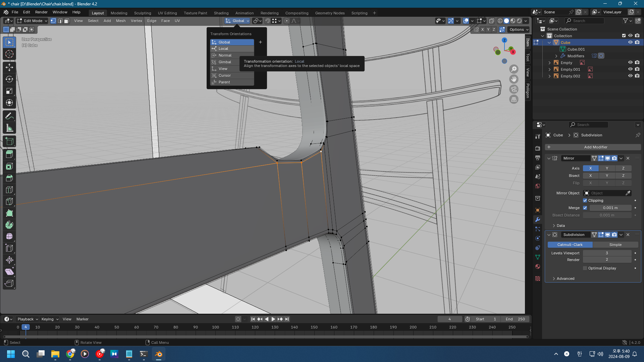
Task: Click the Merge distance 0.001 m field
Action: pos(610,208)
